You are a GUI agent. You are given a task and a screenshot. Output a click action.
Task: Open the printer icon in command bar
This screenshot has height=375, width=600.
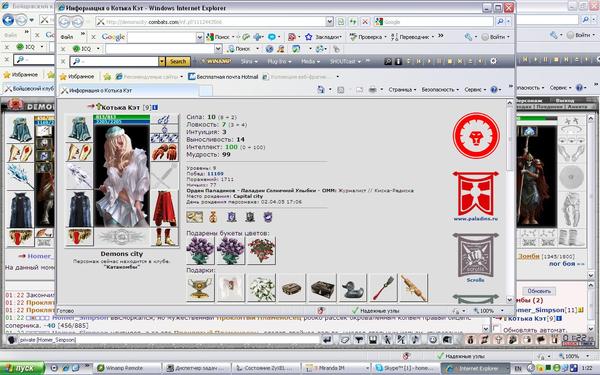coord(372,90)
